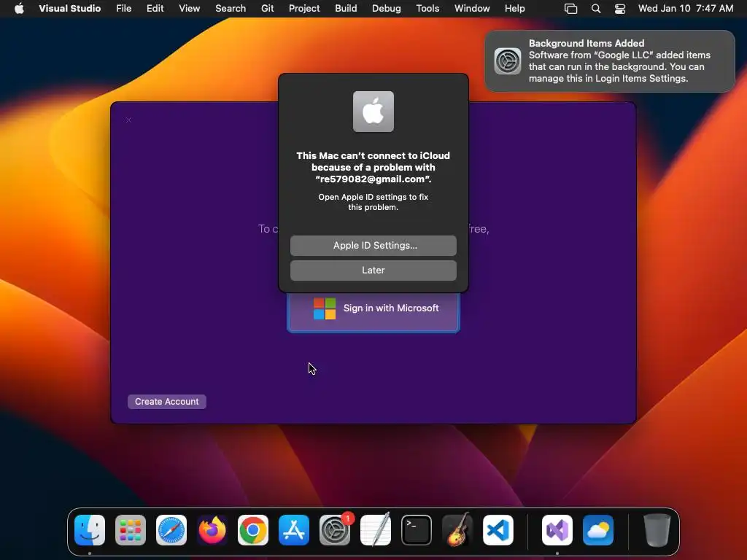
Task: Open Finder from the dock
Action: point(90,530)
